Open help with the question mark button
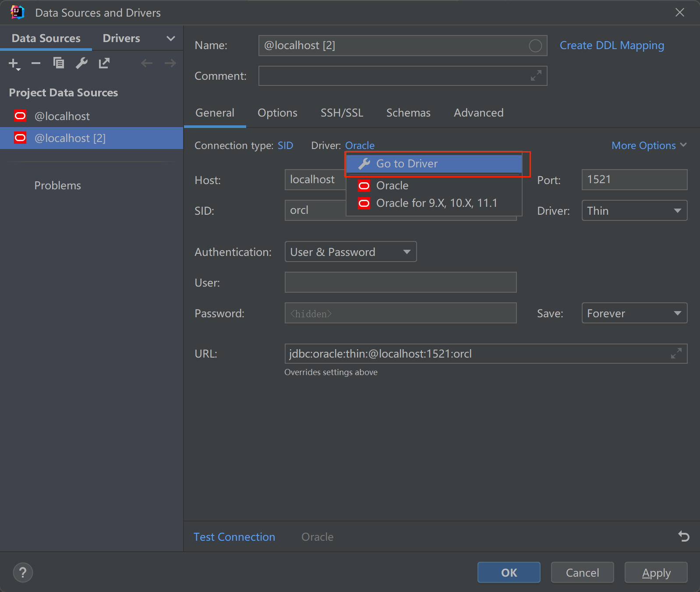Viewport: 700px width, 592px height. point(23,572)
